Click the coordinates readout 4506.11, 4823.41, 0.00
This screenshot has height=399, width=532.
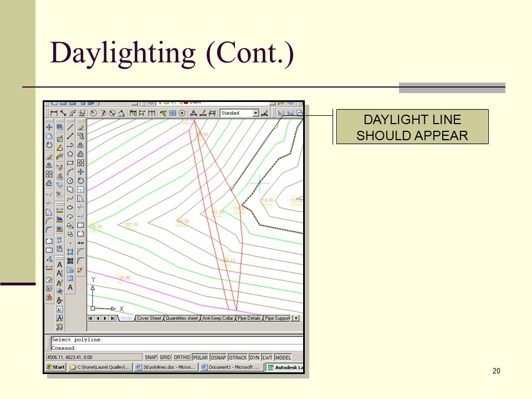tap(94, 357)
